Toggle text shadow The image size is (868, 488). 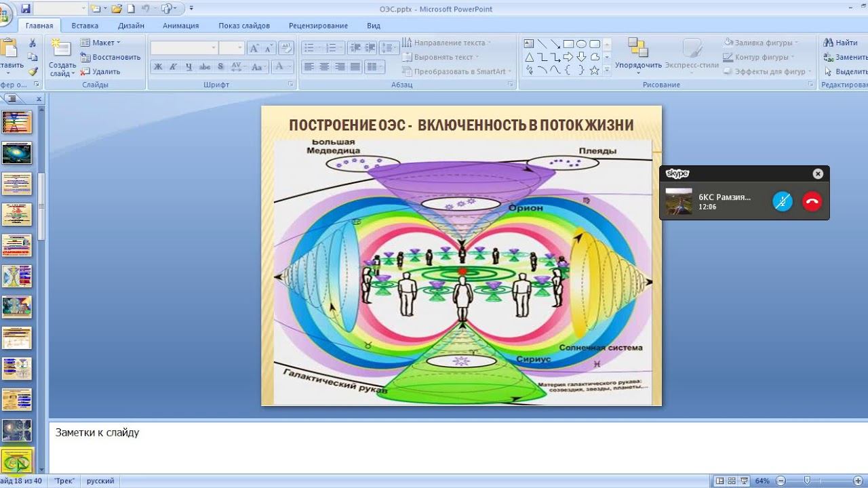220,66
